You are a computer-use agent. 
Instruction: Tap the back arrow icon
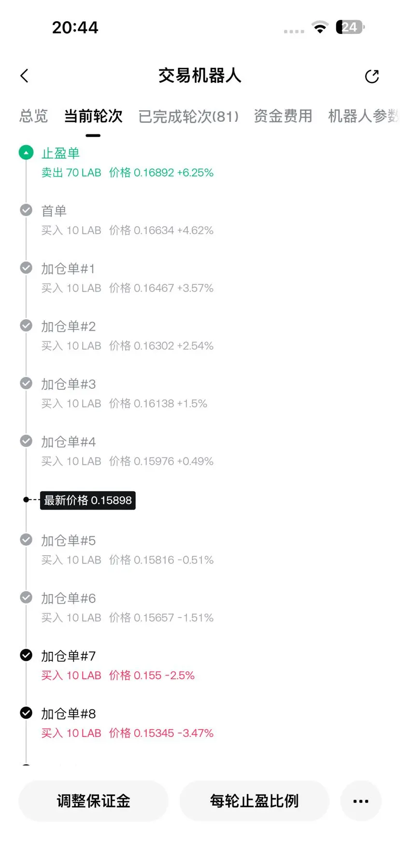coord(25,76)
